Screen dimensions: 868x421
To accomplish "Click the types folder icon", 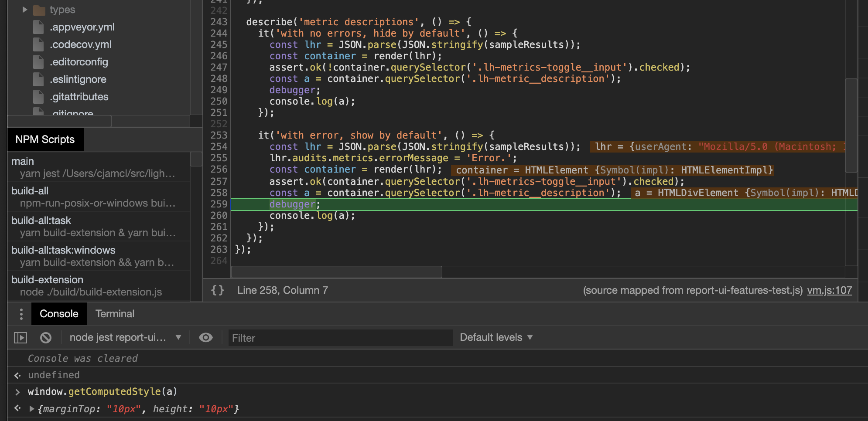I will 39,10.
